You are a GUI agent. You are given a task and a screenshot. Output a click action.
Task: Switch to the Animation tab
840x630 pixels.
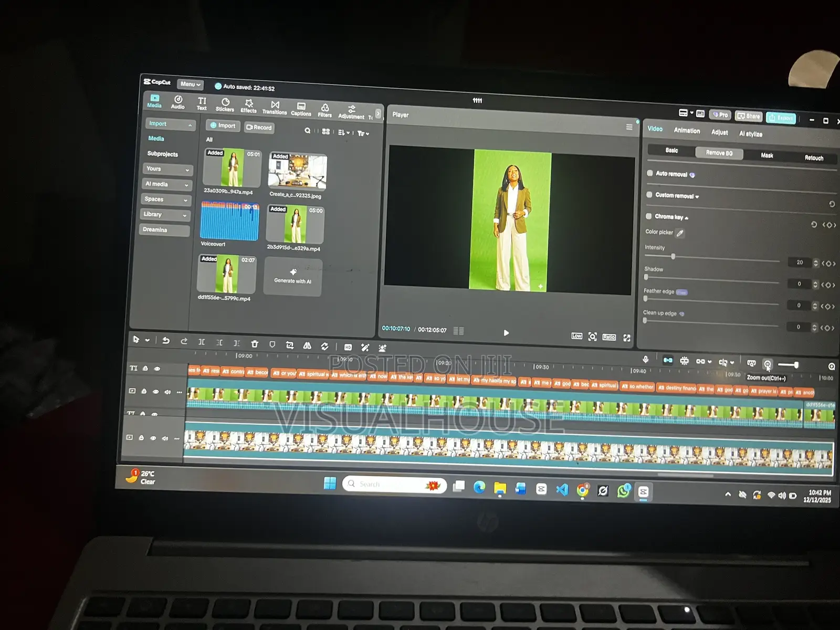tap(687, 131)
